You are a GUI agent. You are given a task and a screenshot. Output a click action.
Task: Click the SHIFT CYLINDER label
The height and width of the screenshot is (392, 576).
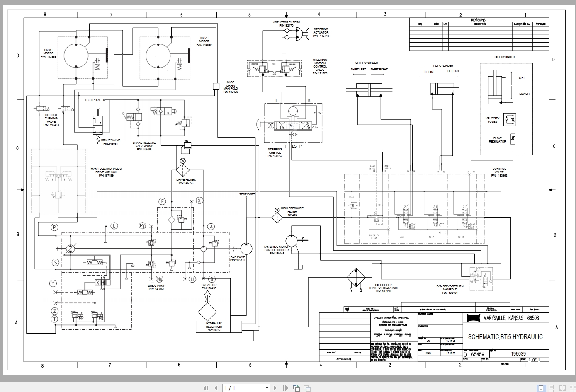click(x=367, y=63)
